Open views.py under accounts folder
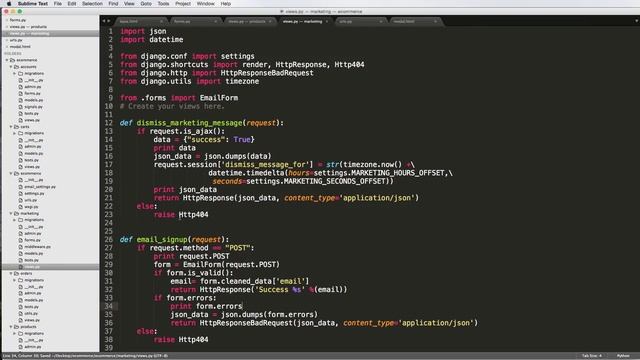This screenshot has width=640, height=360. click(x=32, y=120)
